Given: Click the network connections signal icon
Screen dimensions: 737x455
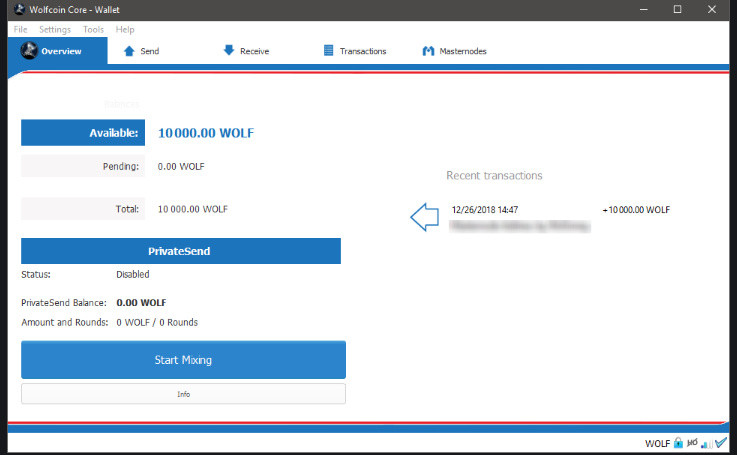Looking at the screenshot, I should click(x=706, y=443).
